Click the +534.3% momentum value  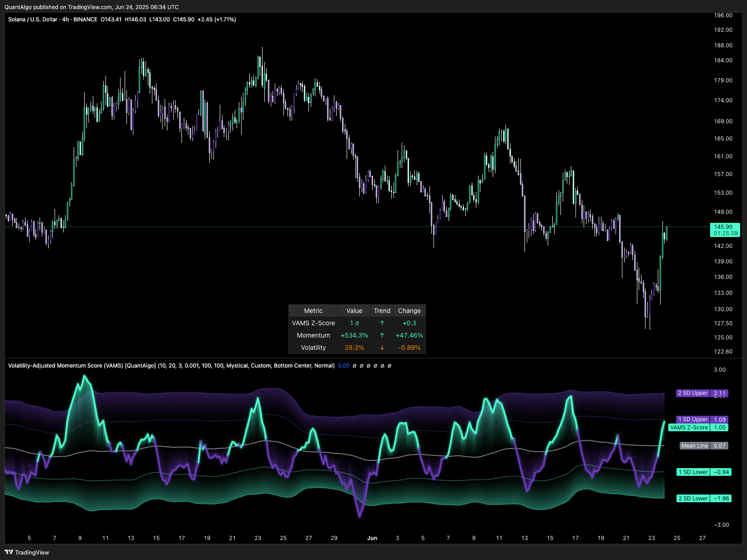tap(354, 335)
